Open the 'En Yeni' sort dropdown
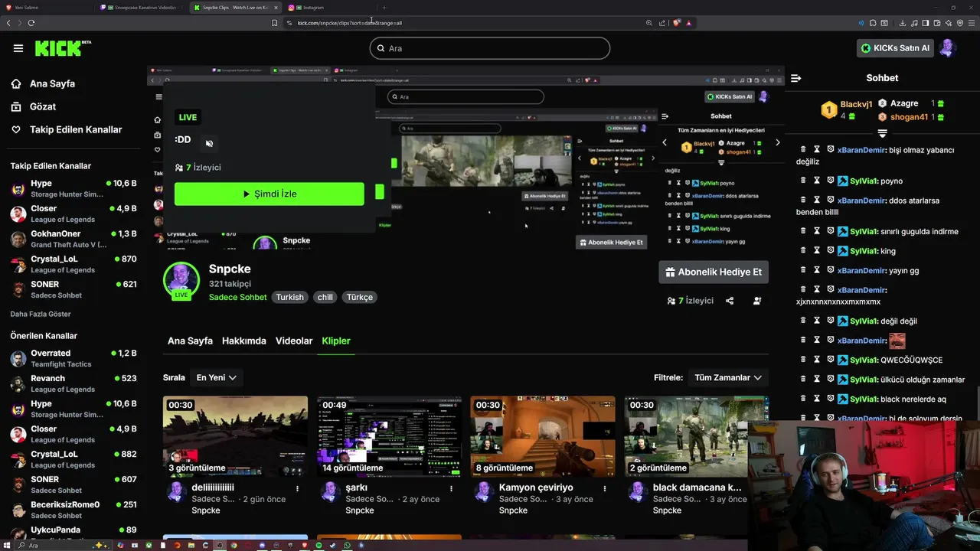This screenshot has height=551, width=980. pos(215,377)
